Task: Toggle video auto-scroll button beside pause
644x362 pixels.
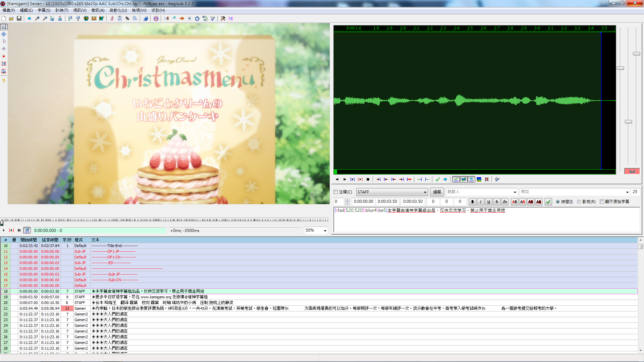Action: [27, 230]
